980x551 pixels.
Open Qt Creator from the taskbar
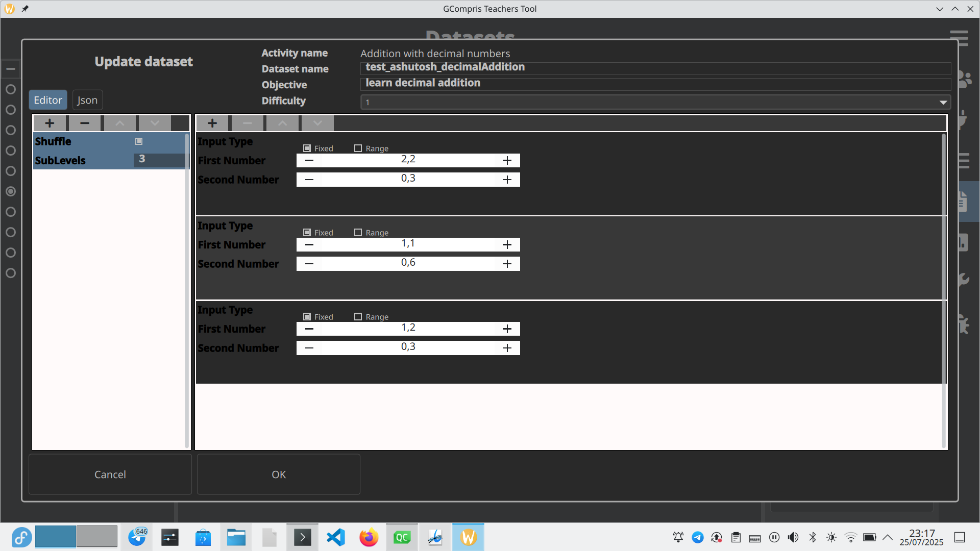(x=402, y=537)
